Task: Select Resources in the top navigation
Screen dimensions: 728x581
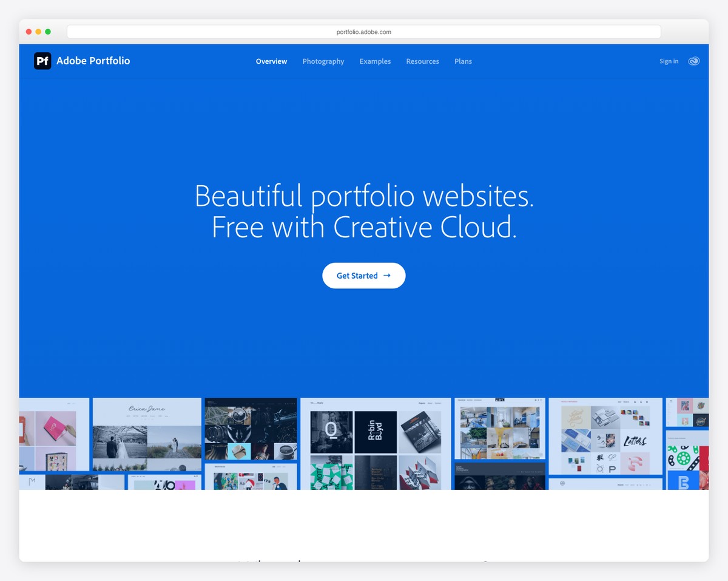Action: [x=422, y=61]
